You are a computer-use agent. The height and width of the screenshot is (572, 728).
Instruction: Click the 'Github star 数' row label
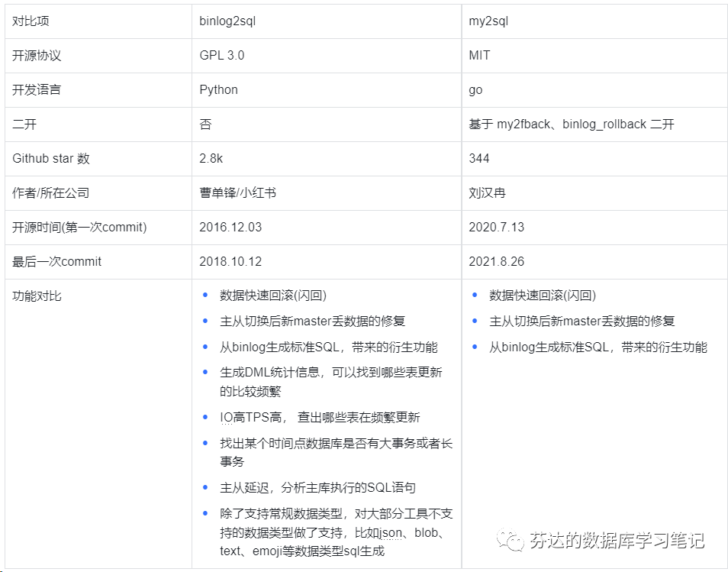51,158
